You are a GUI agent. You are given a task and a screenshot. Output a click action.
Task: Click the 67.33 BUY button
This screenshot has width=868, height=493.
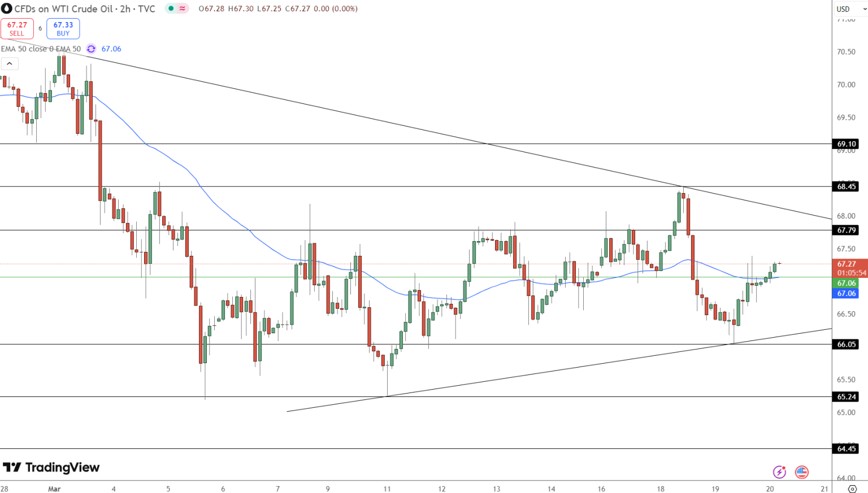tap(63, 29)
